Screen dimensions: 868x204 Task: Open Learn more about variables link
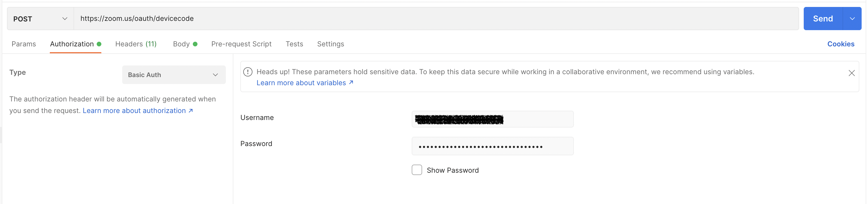[301, 83]
